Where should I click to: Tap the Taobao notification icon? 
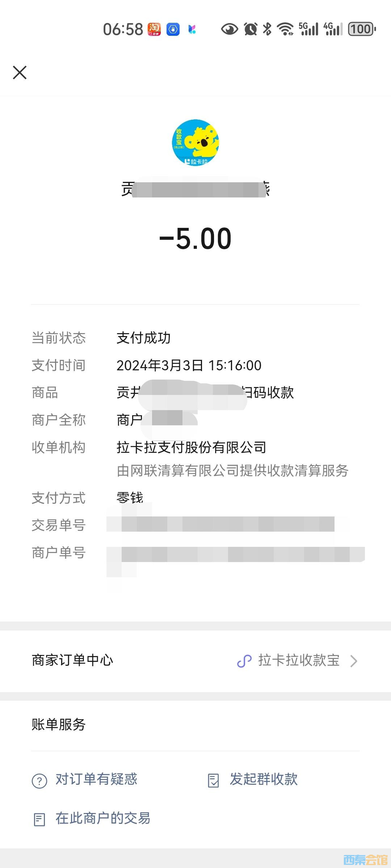click(154, 29)
